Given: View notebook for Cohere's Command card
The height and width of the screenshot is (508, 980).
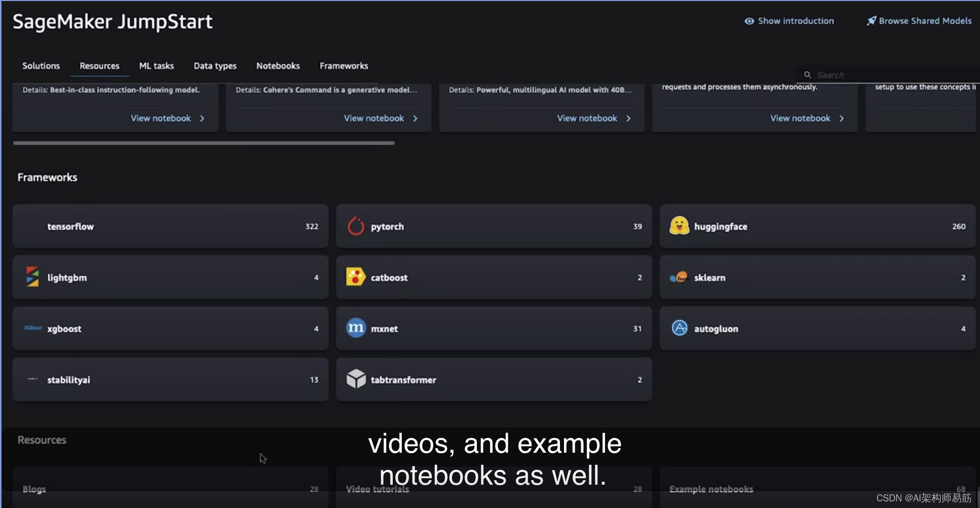Looking at the screenshot, I should coord(374,118).
